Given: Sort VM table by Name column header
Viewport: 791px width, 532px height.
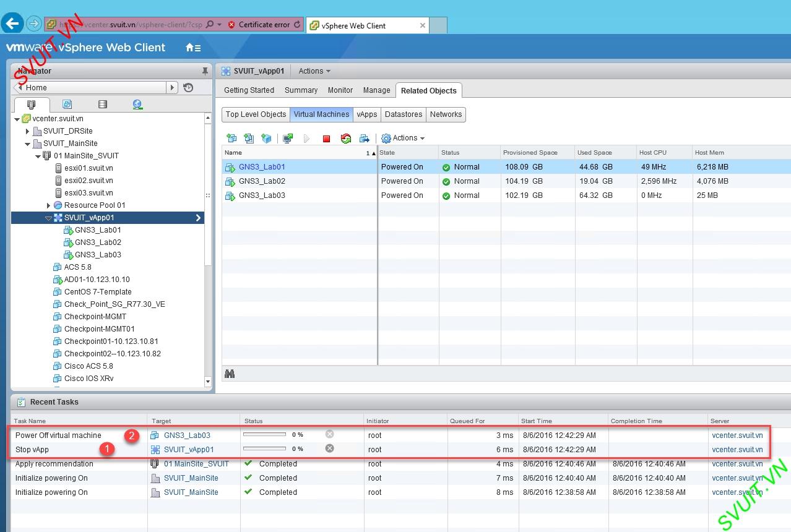Looking at the screenshot, I should pos(300,153).
